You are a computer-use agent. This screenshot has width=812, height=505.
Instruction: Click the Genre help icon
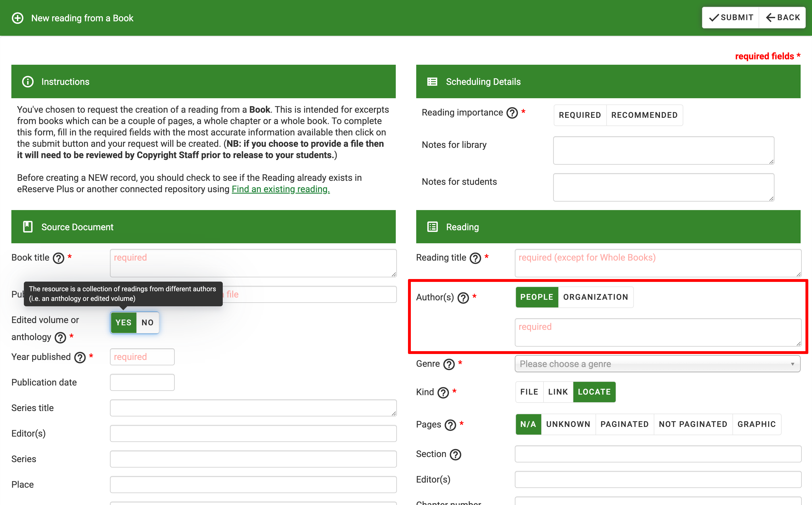449,364
